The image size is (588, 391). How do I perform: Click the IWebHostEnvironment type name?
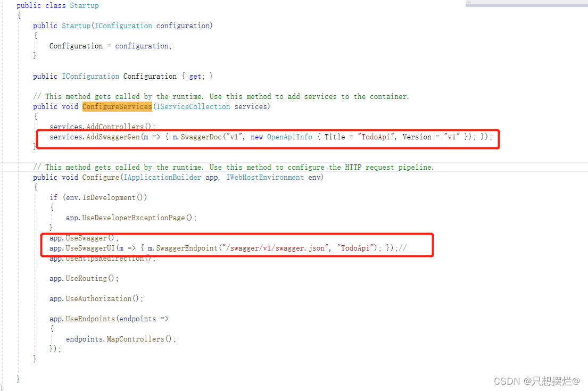(264, 177)
